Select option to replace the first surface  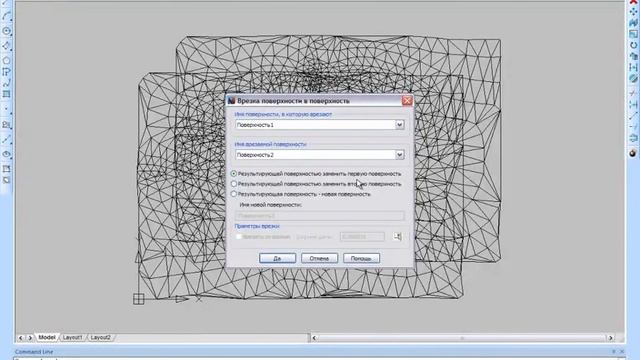[234, 174]
